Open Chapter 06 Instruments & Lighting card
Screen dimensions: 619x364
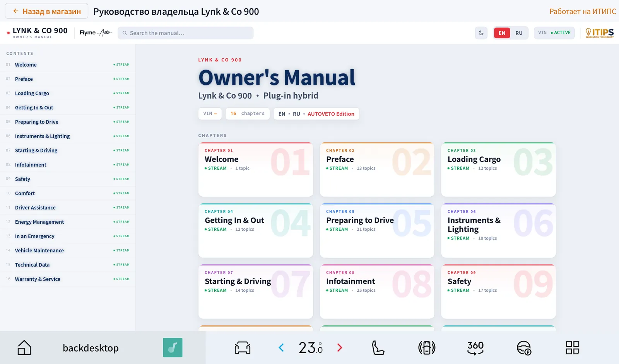pos(499,231)
